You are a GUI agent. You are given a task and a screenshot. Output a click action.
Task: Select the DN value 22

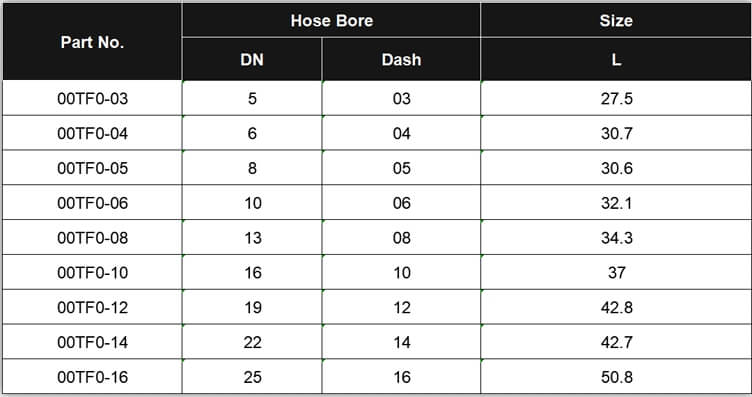[252, 342]
